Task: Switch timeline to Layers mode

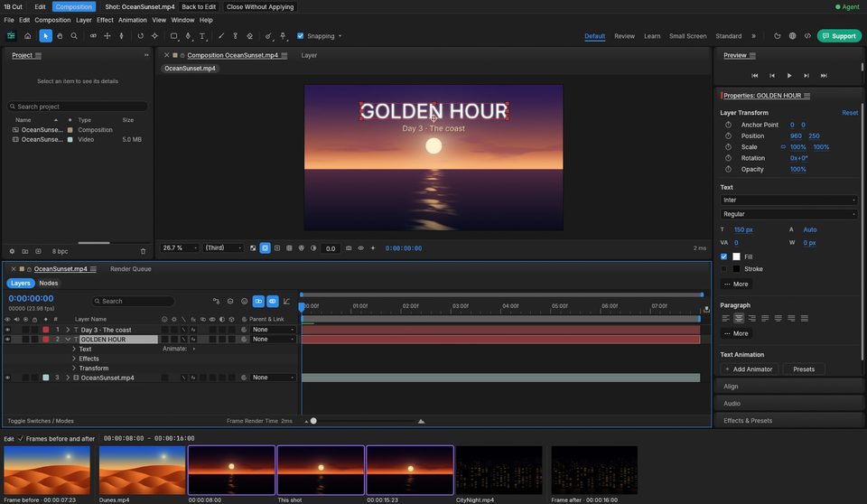Action: [x=21, y=284]
